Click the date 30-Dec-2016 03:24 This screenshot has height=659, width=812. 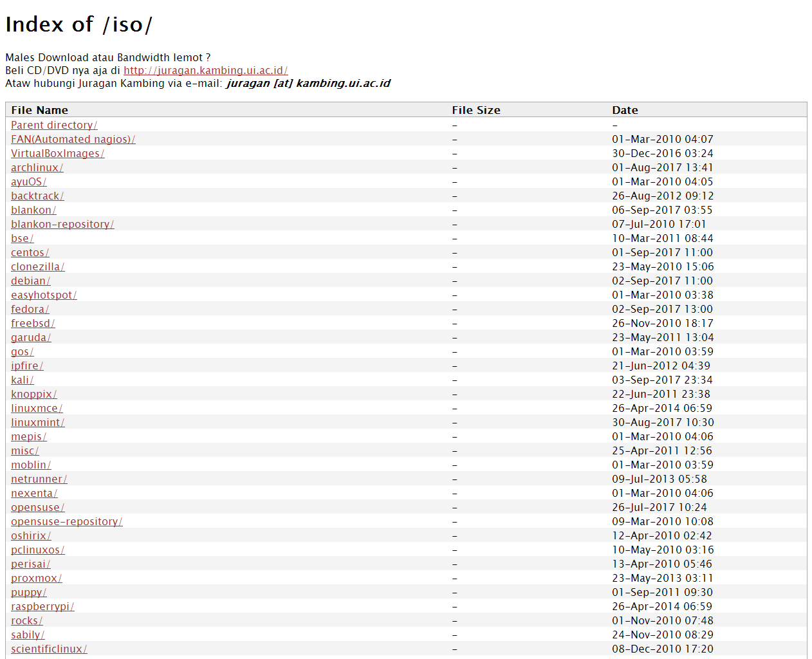pos(662,153)
